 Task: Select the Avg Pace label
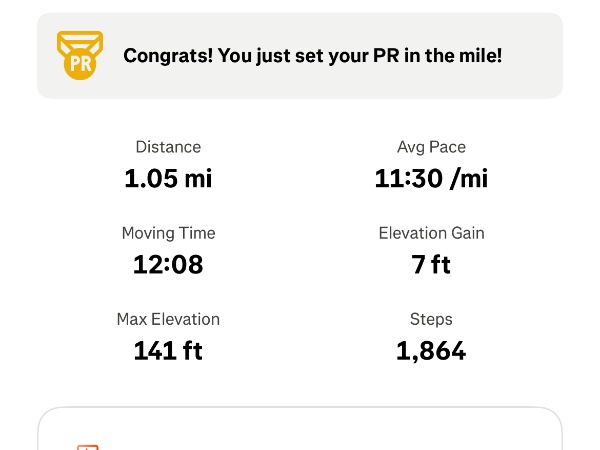point(431,147)
